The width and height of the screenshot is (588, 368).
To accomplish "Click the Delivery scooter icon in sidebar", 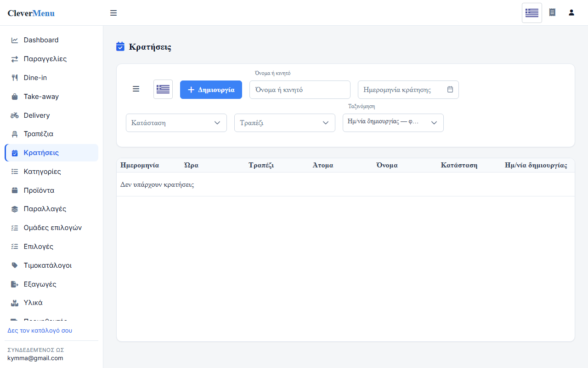I will (15, 115).
